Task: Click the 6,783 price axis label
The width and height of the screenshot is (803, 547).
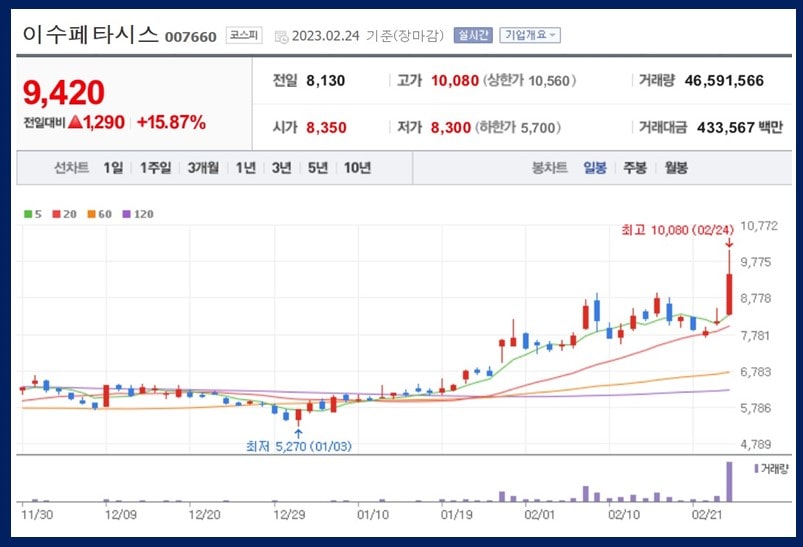Action: point(755,372)
